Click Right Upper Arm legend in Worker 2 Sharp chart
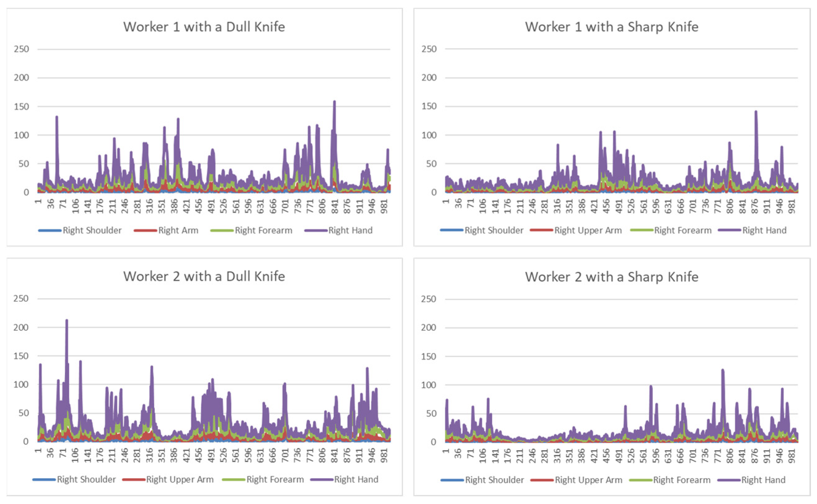The width and height of the screenshot is (817, 504). 588,480
